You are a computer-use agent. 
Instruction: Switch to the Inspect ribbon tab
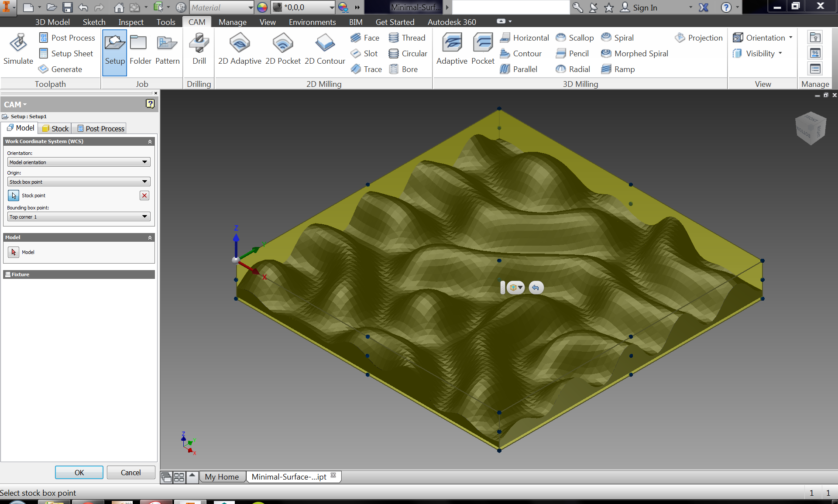tap(131, 22)
